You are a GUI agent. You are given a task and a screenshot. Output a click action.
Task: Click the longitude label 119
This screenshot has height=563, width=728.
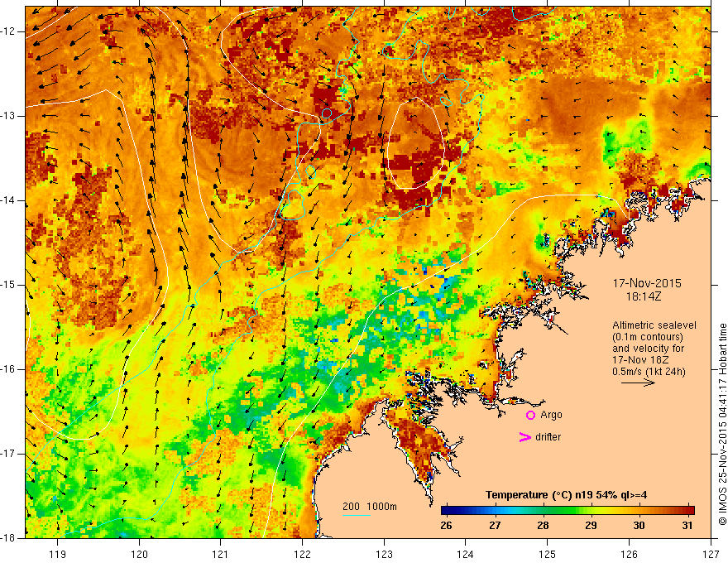point(58,554)
